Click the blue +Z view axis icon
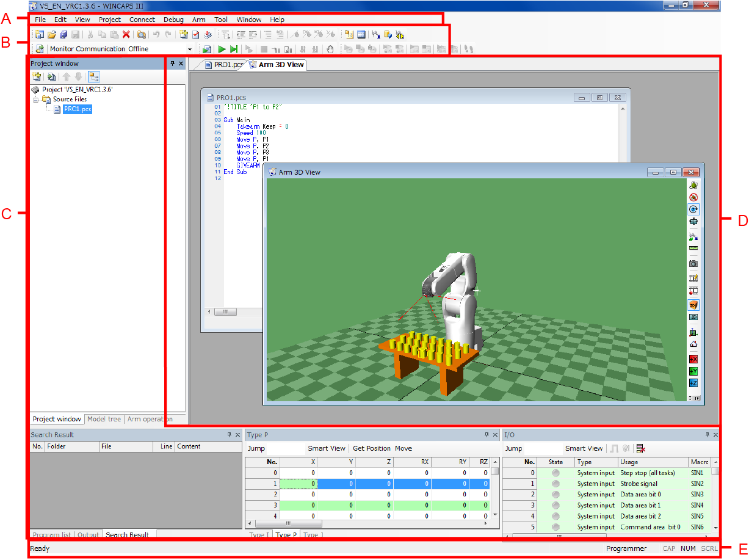The image size is (749, 560). click(x=693, y=384)
